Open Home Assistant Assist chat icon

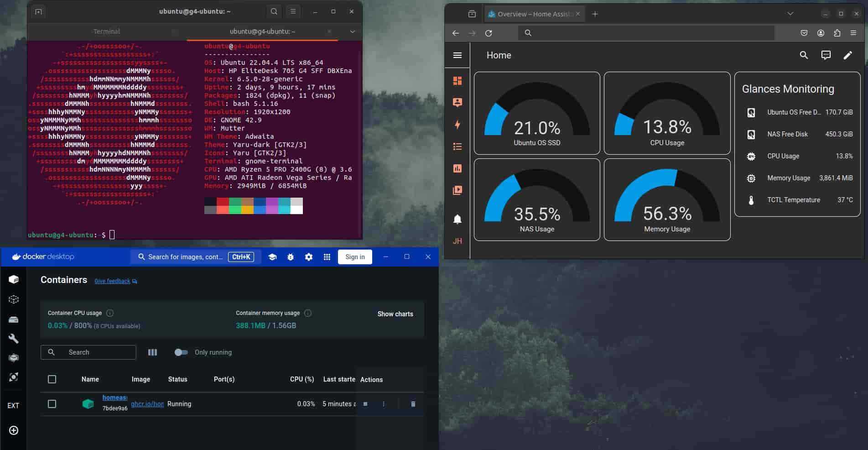click(x=826, y=55)
